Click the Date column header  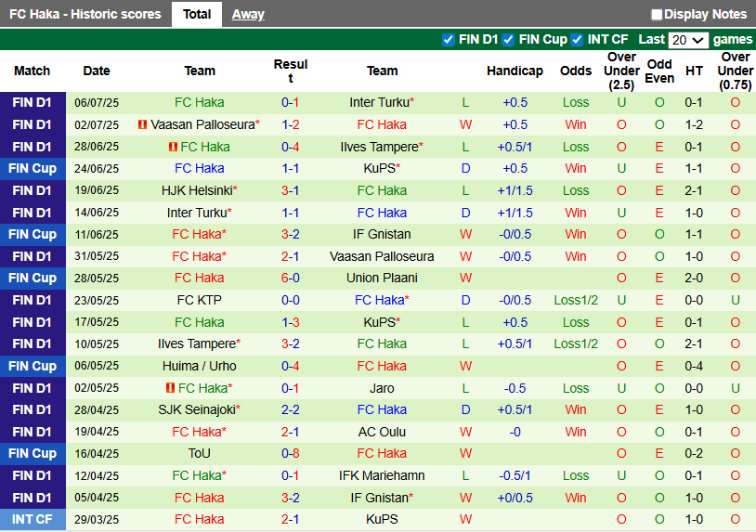click(97, 71)
